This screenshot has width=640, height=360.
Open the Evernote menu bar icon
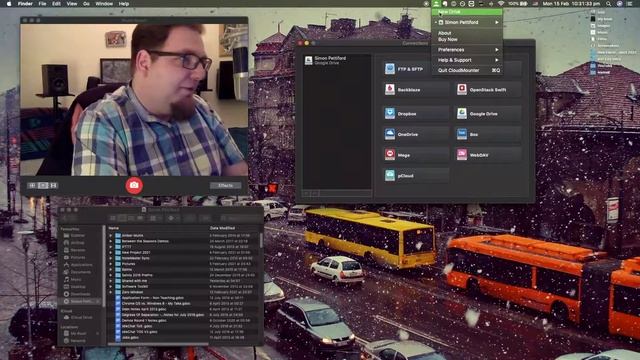444,4
